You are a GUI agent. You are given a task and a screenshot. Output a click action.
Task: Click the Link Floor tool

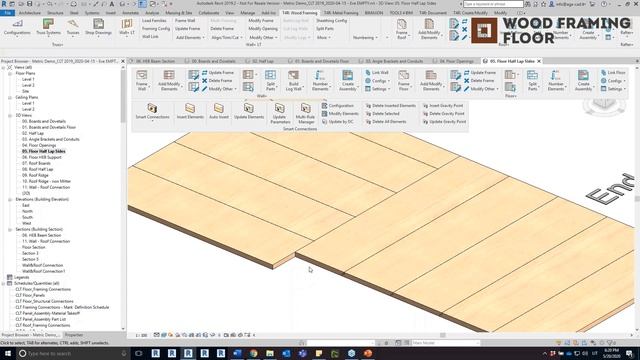tap(613, 73)
